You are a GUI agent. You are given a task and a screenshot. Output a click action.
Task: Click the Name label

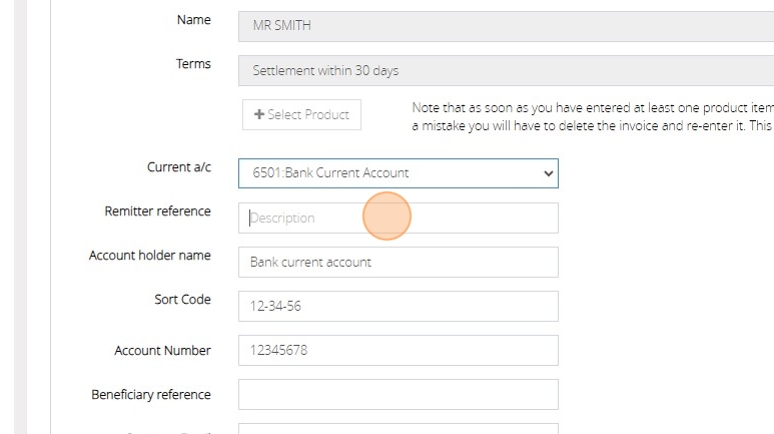[194, 20]
